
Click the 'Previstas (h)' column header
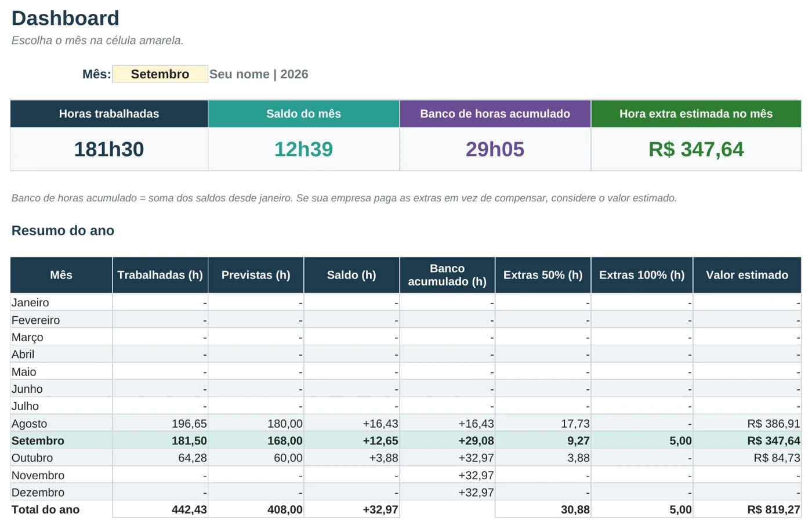click(256, 275)
